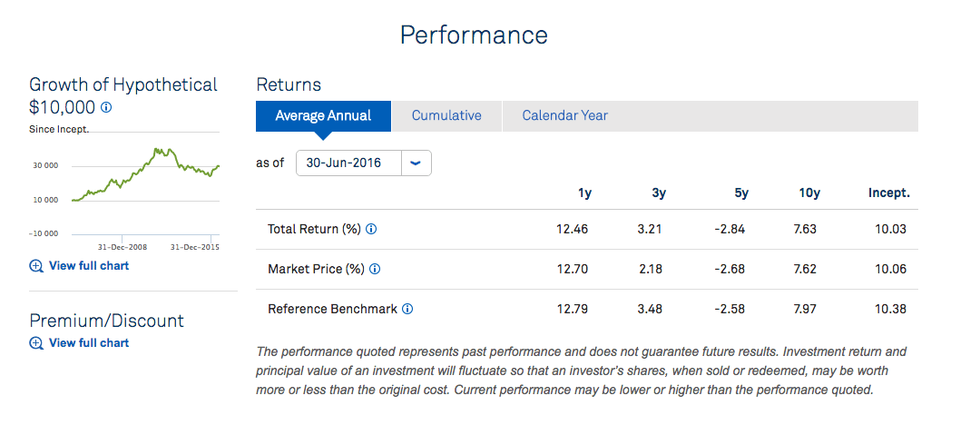
Task: Click Total Return 3y value 3.21
Action: click(x=650, y=229)
